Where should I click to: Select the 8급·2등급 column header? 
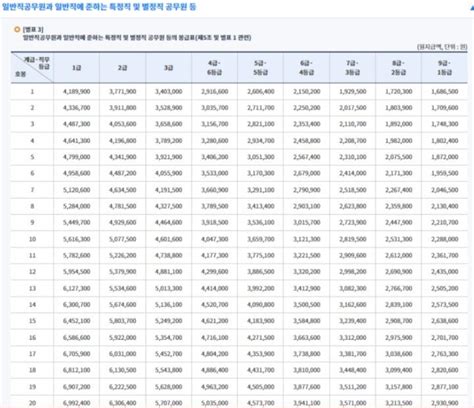[x=398, y=68]
